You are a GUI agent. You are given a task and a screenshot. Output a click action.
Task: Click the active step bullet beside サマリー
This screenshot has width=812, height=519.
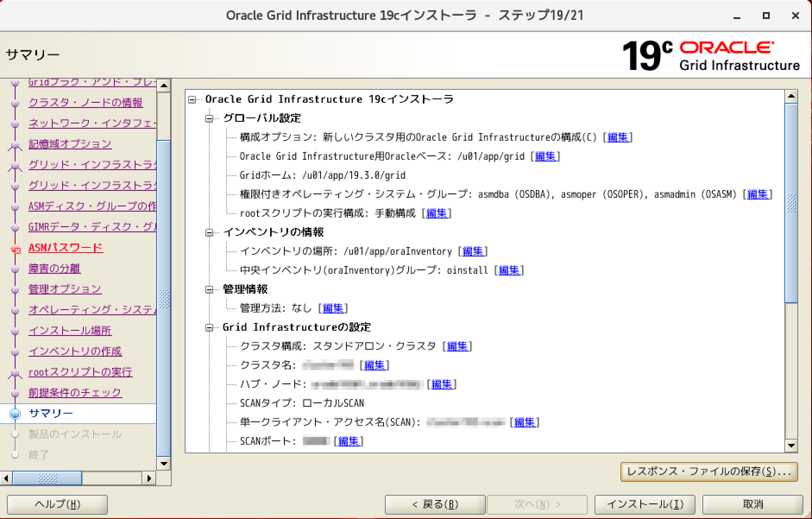[16, 414]
